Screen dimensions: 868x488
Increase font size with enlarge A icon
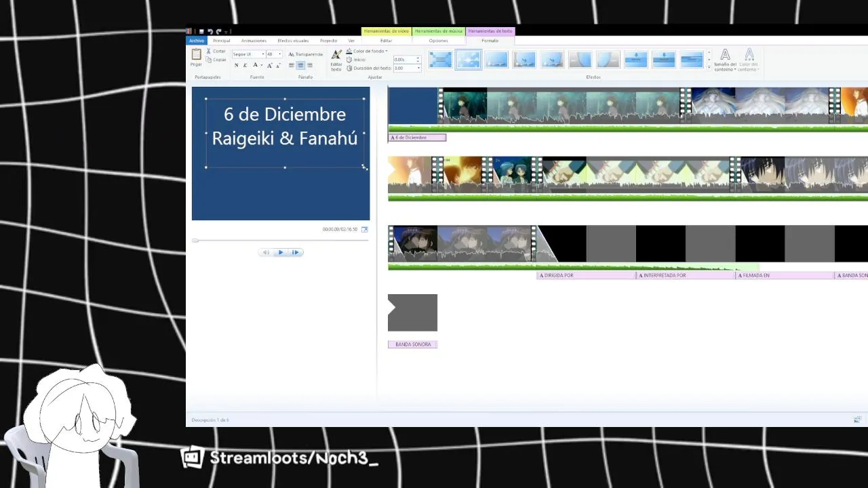(269, 65)
